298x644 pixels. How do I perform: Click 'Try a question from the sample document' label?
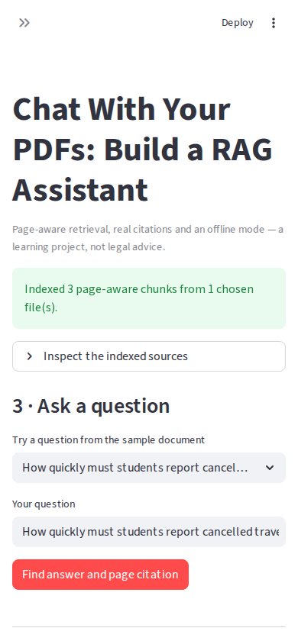pyautogui.click(x=109, y=440)
